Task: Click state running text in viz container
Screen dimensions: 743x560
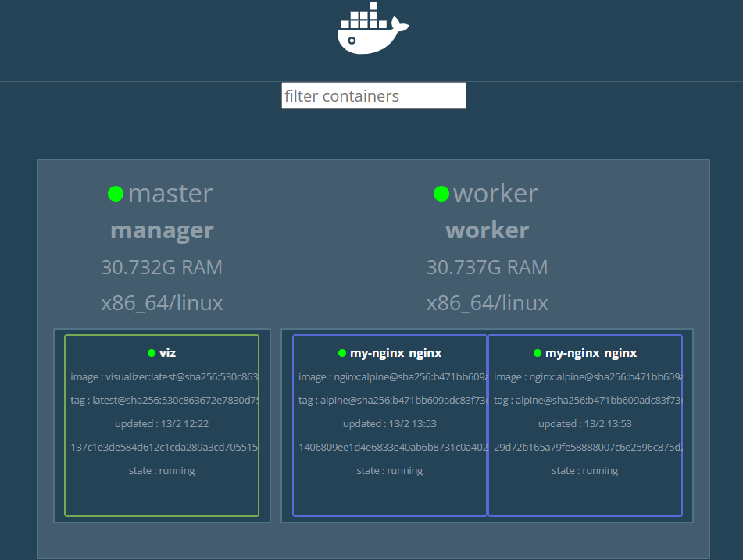Action: click(162, 471)
